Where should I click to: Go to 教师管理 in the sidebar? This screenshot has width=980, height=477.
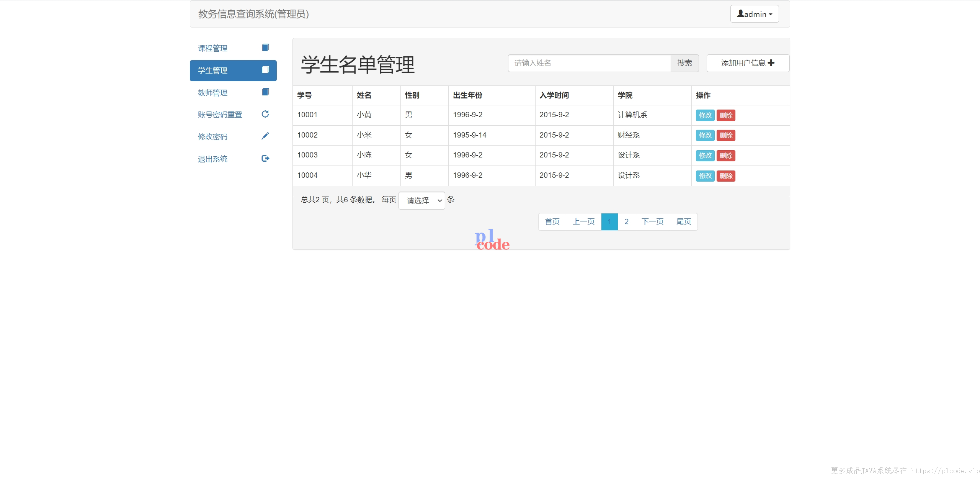click(233, 93)
